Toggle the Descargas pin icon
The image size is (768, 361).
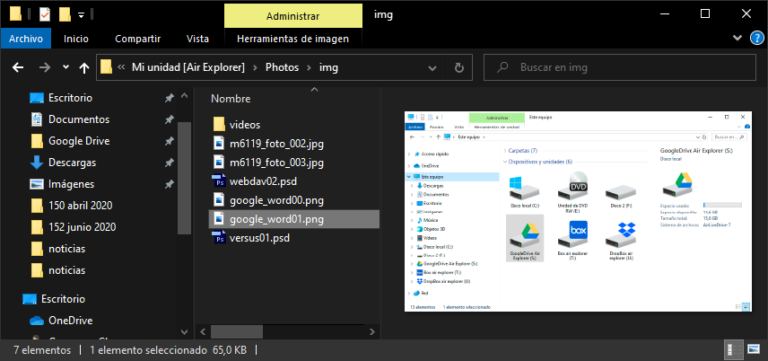tap(169, 163)
